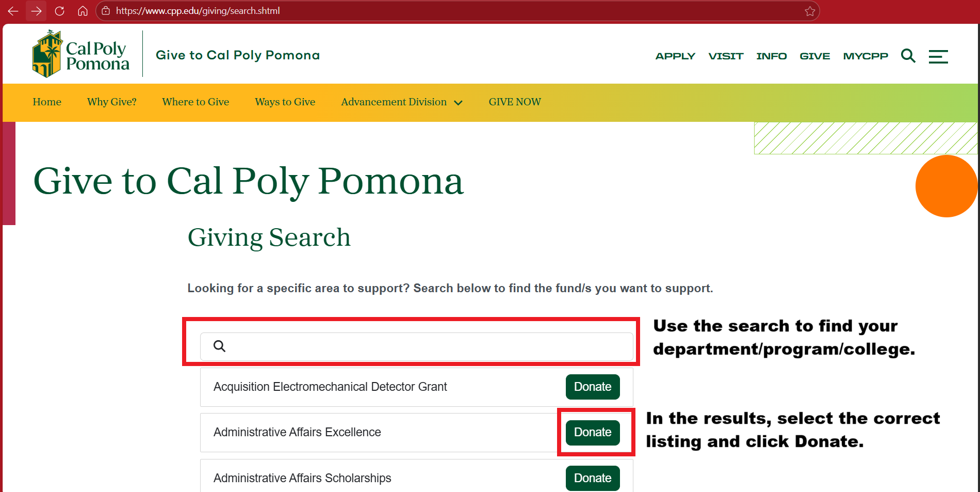Open the site search magnifier icon

(908, 56)
